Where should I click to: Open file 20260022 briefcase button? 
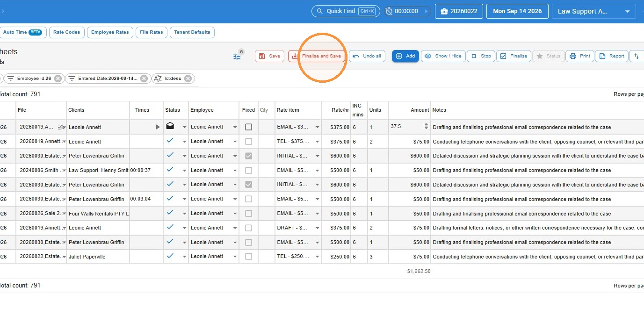point(458,11)
